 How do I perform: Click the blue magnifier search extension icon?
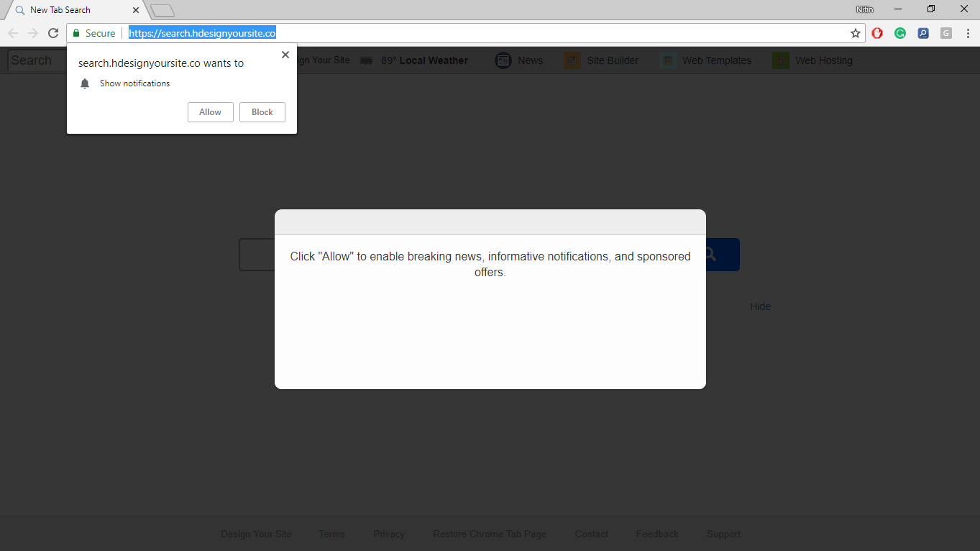[x=923, y=33]
